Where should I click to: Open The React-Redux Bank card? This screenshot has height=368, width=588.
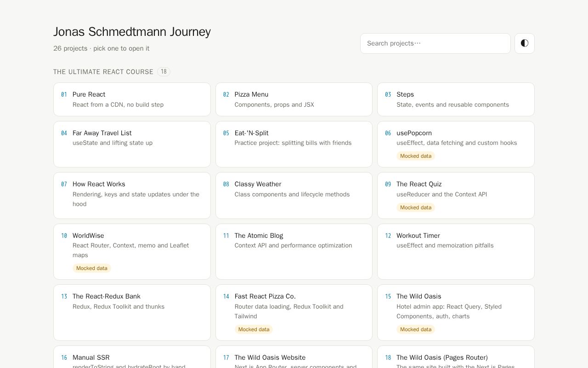pos(132,312)
